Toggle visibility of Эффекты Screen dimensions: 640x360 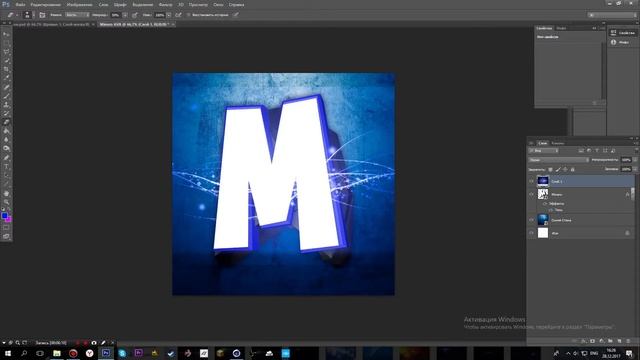[545, 203]
